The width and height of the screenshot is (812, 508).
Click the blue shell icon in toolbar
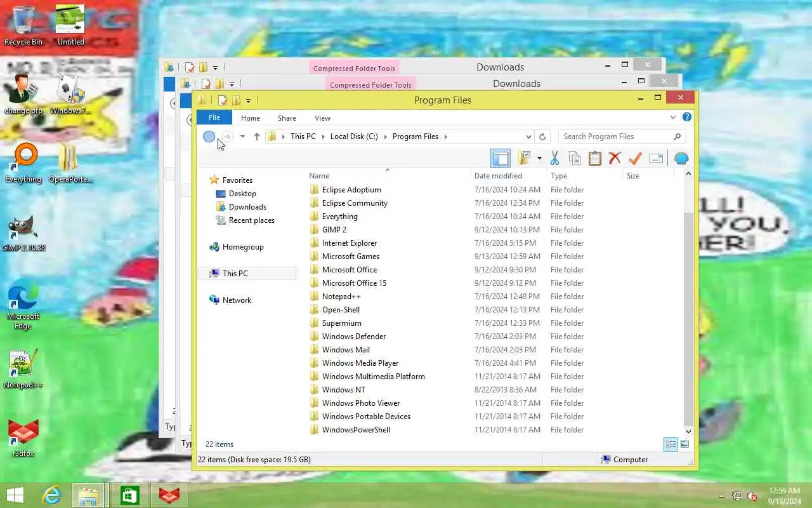click(x=681, y=158)
